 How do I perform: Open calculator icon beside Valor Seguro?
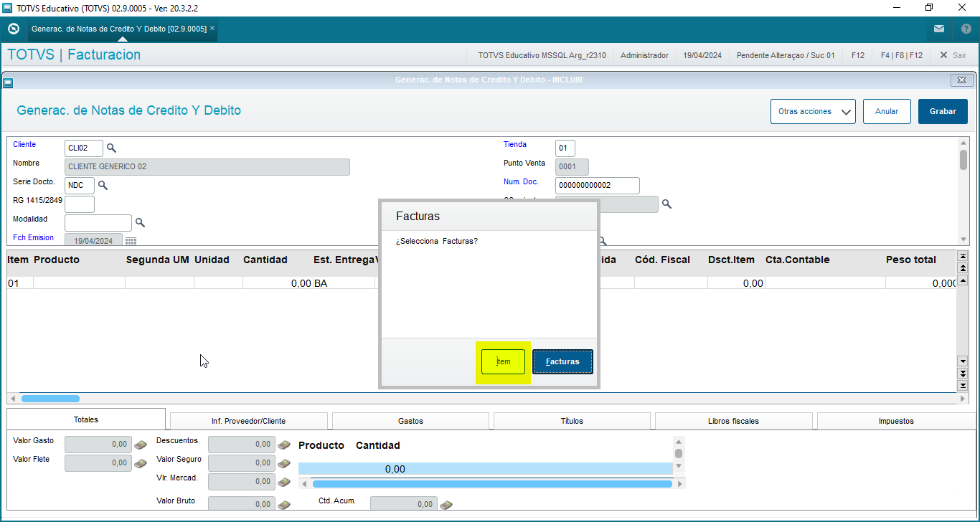284,463
